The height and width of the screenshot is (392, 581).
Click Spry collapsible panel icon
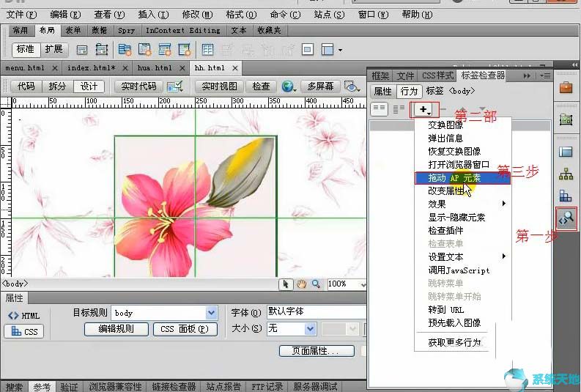[185, 49]
